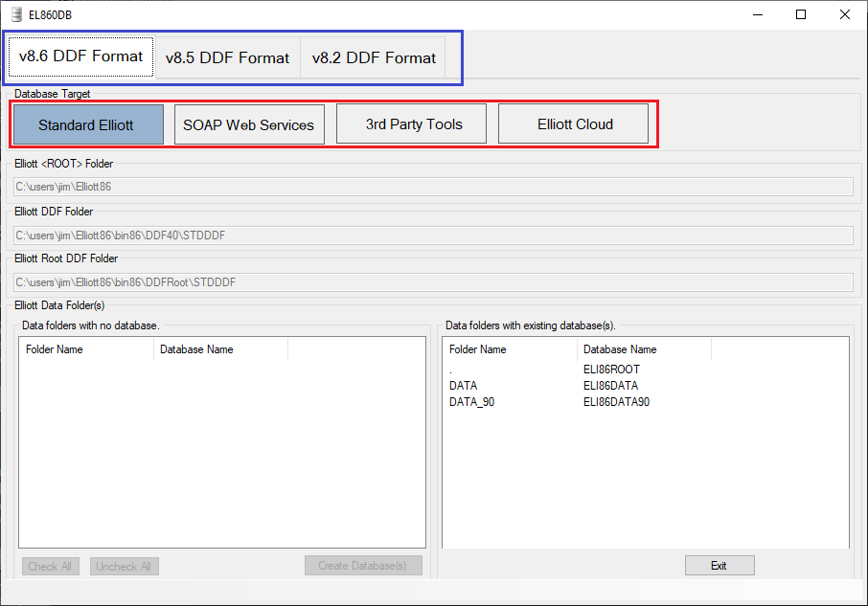Screen dimensions: 868x606
Task: Click Database Name header in existing databases list
Action: pos(620,349)
